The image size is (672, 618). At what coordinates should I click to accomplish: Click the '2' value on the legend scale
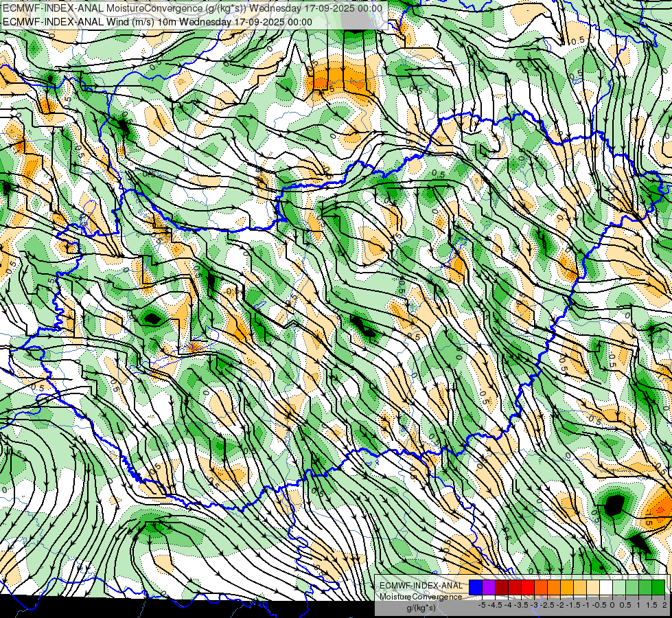[x=664, y=605]
